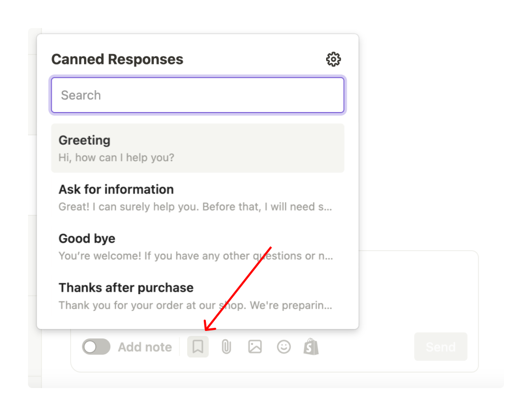Click the 'Hi, how can I help you?' preview
Viewport: 532px width, 415px height.
(116, 158)
